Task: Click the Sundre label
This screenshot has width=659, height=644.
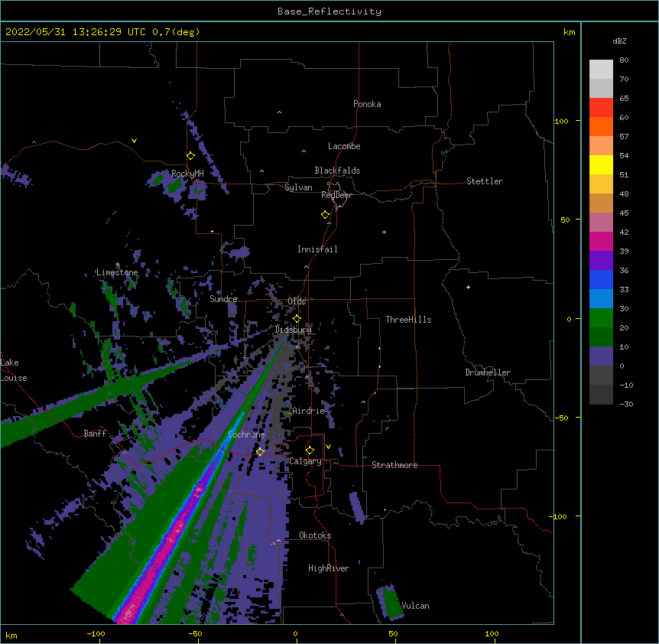Action: click(223, 299)
